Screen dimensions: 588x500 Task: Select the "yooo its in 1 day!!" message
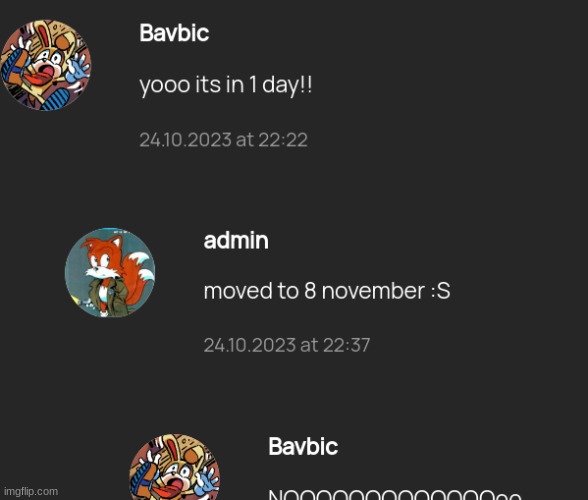point(225,86)
